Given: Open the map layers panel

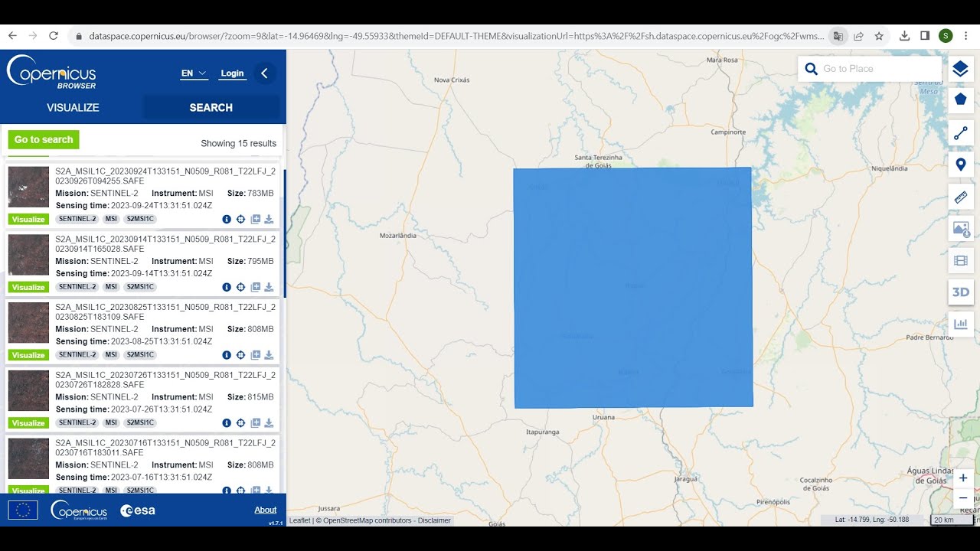Looking at the screenshot, I should (x=961, y=69).
